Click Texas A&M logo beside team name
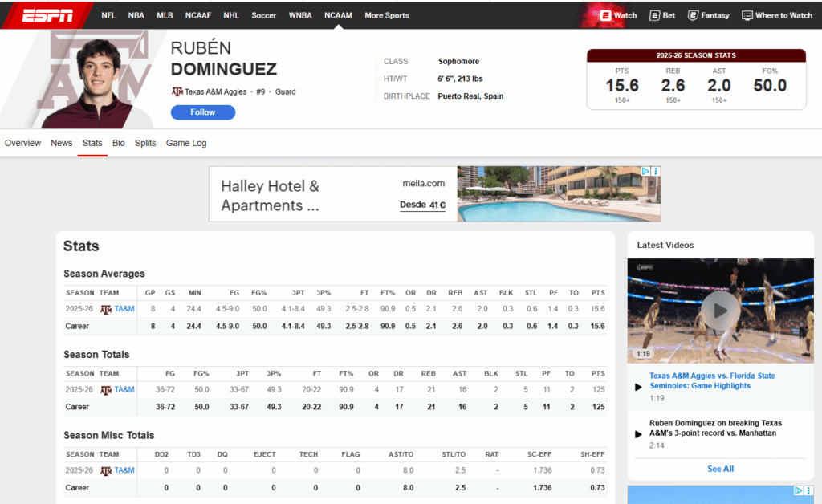The width and height of the screenshot is (822, 504). tap(177, 92)
